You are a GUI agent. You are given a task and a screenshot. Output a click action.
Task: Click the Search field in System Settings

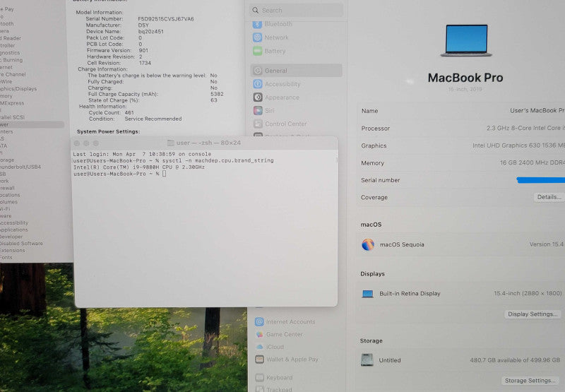click(296, 11)
